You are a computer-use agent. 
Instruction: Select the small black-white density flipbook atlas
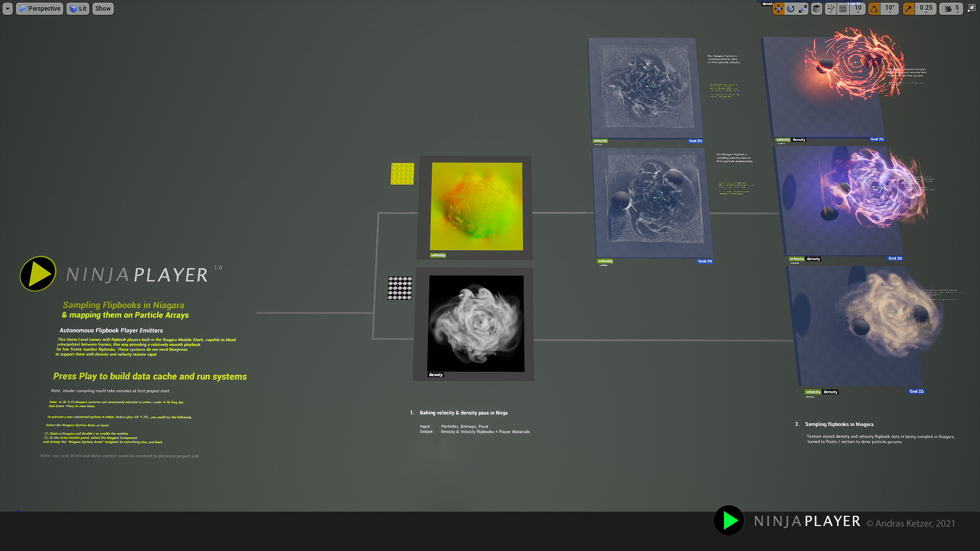400,288
